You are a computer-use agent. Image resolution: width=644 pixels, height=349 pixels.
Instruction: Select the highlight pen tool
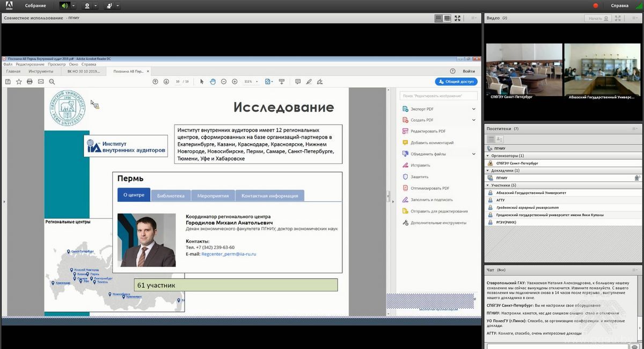pyautogui.click(x=309, y=82)
